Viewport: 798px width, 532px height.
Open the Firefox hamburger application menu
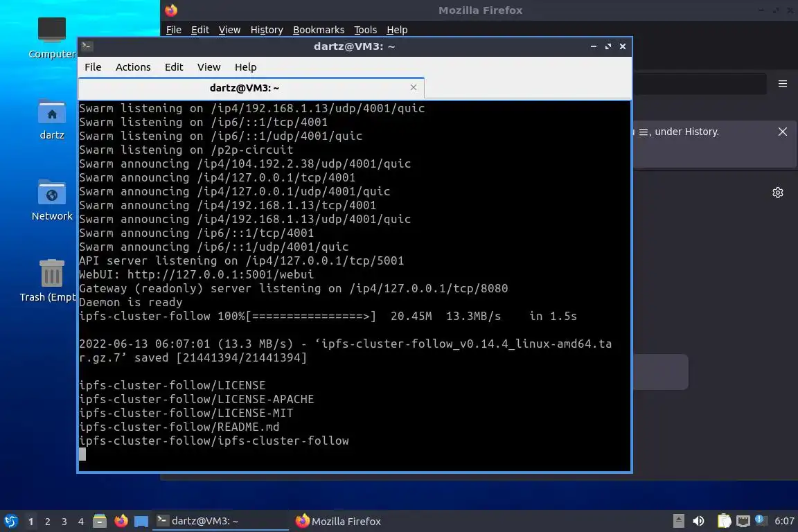783,84
